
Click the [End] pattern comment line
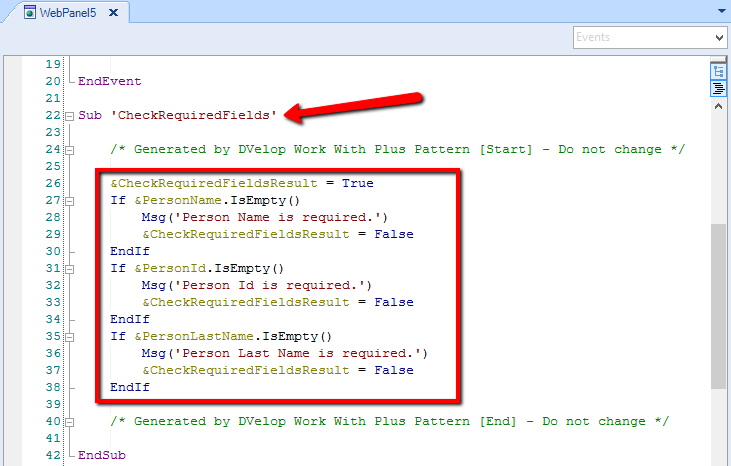(389, 421)
